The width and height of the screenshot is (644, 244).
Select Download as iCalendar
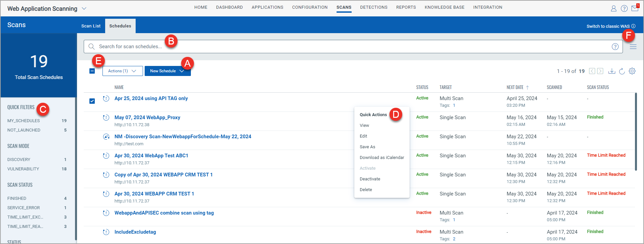(382, 158)
